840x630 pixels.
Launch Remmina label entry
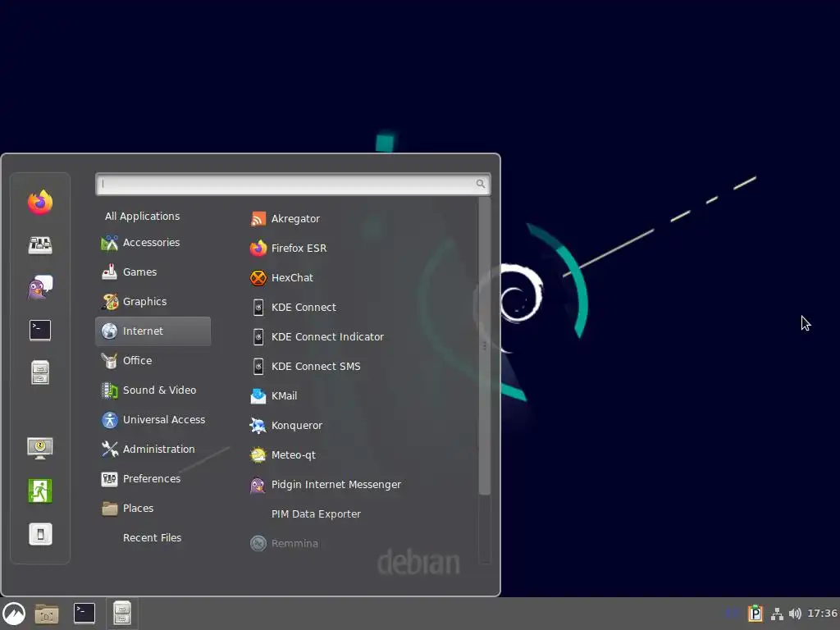[x=294, y=543]
